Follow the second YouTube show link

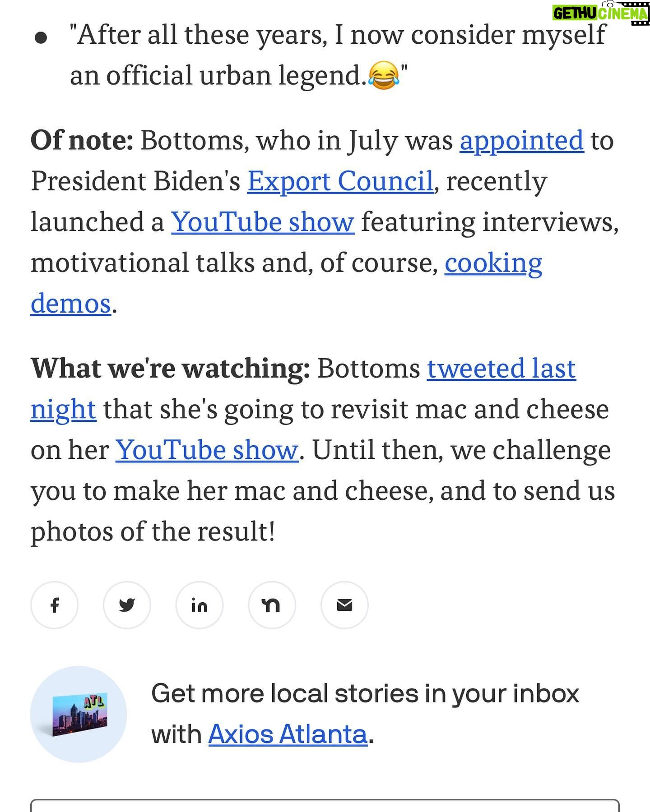pos(207,450)
